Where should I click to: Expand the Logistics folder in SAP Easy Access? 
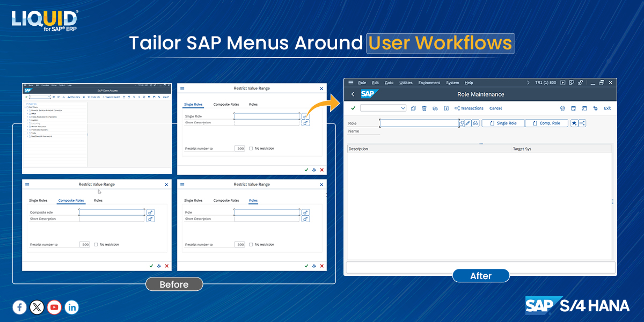28,120
